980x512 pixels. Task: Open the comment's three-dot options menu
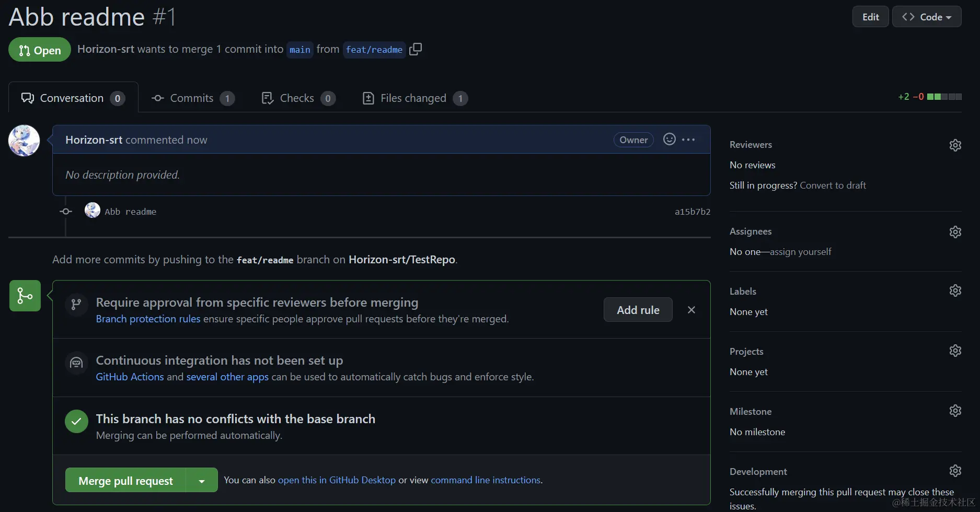688,139
